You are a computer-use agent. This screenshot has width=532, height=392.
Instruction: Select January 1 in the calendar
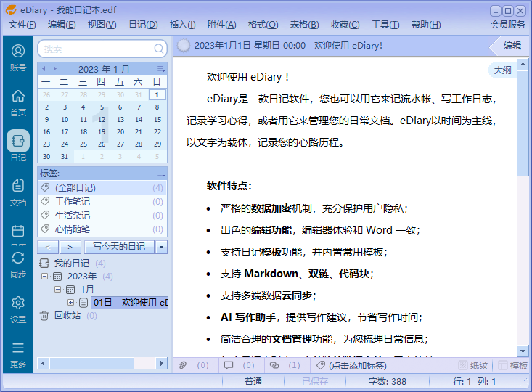click(x=157, y=94)
